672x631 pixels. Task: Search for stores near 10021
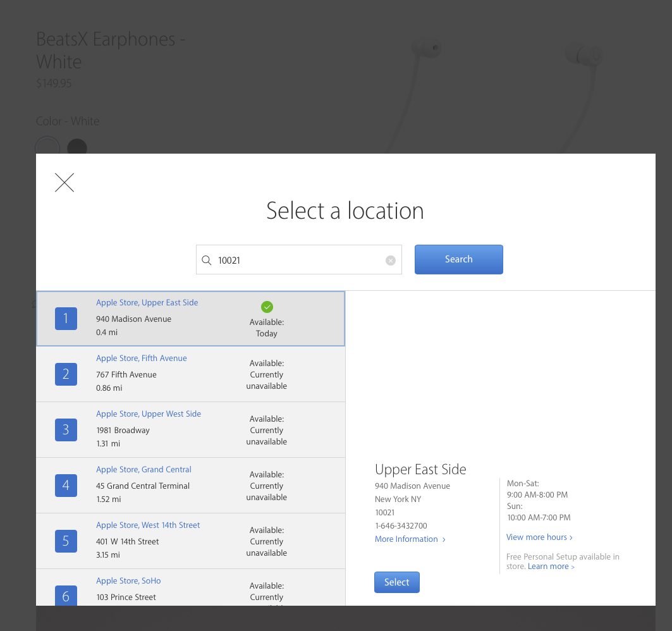click(458, 259)
